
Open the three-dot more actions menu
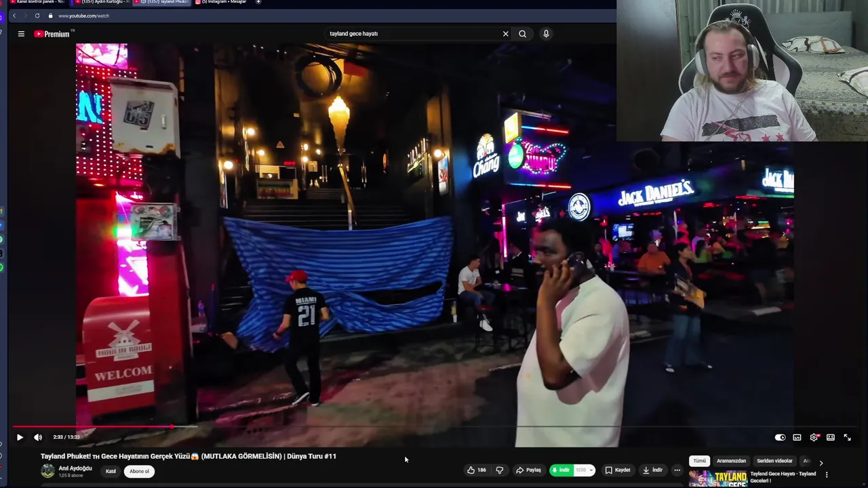(x=677, y=470)
